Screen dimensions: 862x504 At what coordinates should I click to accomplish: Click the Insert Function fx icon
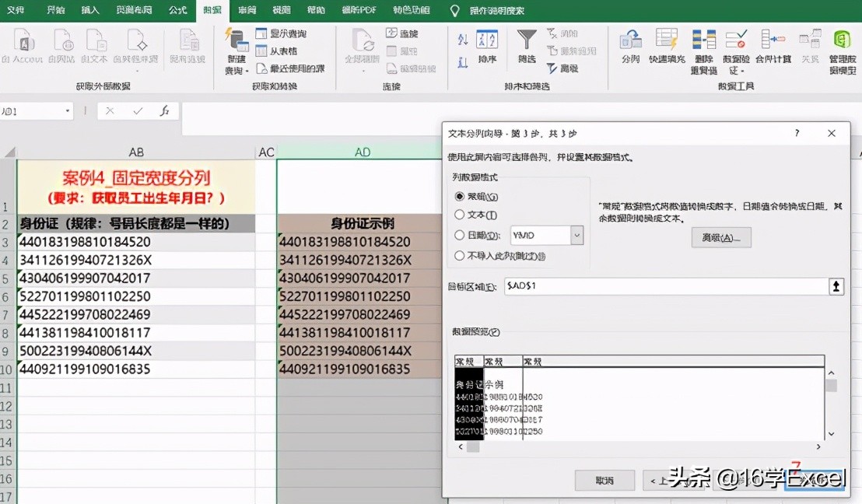(164, 111)
